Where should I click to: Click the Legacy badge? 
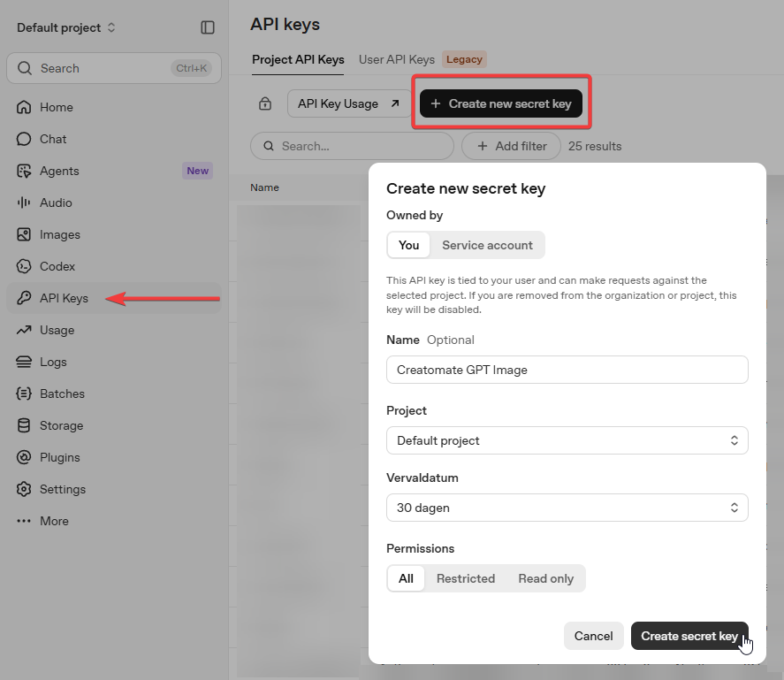click(x=464, y=59)
